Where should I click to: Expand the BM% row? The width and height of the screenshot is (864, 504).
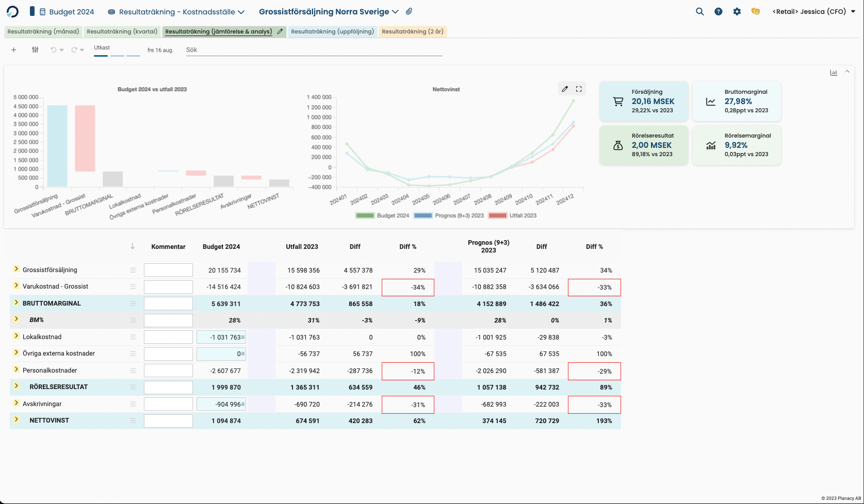[16, 319]
